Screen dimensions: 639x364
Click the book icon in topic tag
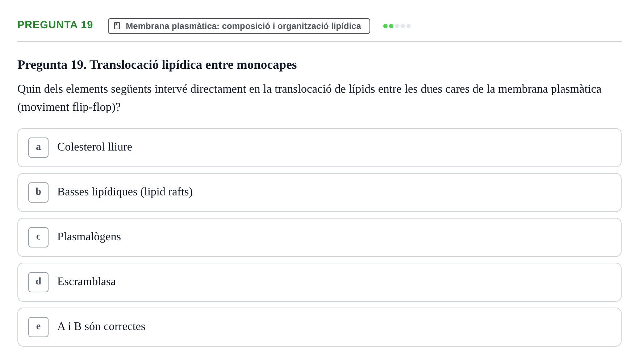(117, 26)
